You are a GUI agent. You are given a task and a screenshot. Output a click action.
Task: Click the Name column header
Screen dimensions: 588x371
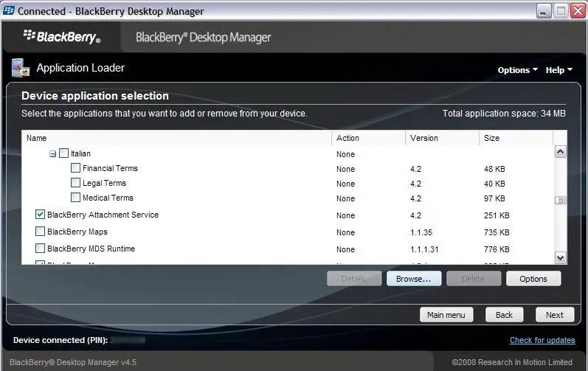pos(176,138)
